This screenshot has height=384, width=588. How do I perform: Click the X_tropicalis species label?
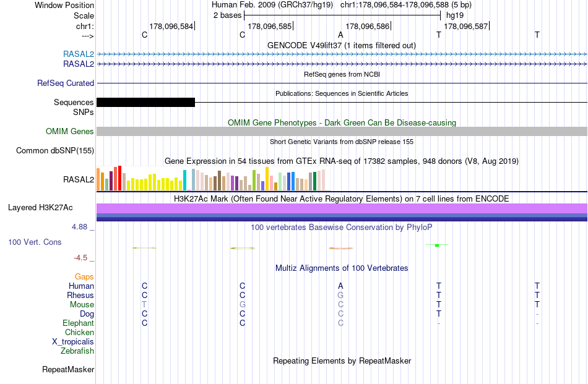click(73, 342)
